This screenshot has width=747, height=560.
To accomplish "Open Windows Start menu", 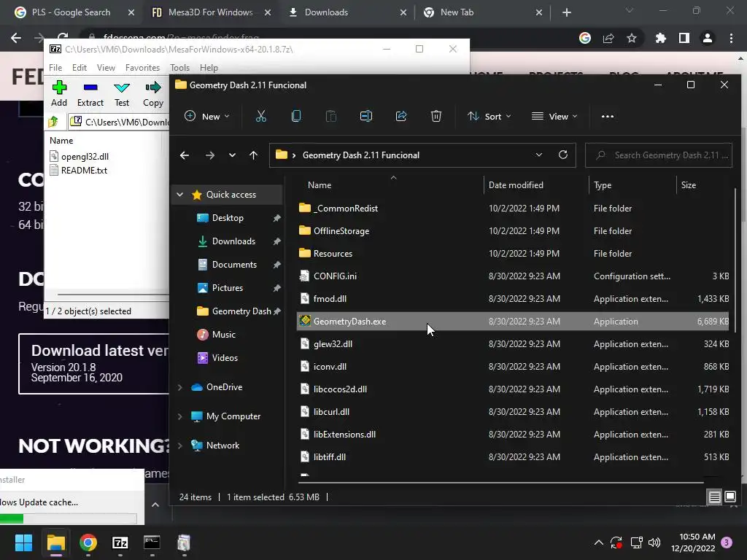I will [23, 542].
